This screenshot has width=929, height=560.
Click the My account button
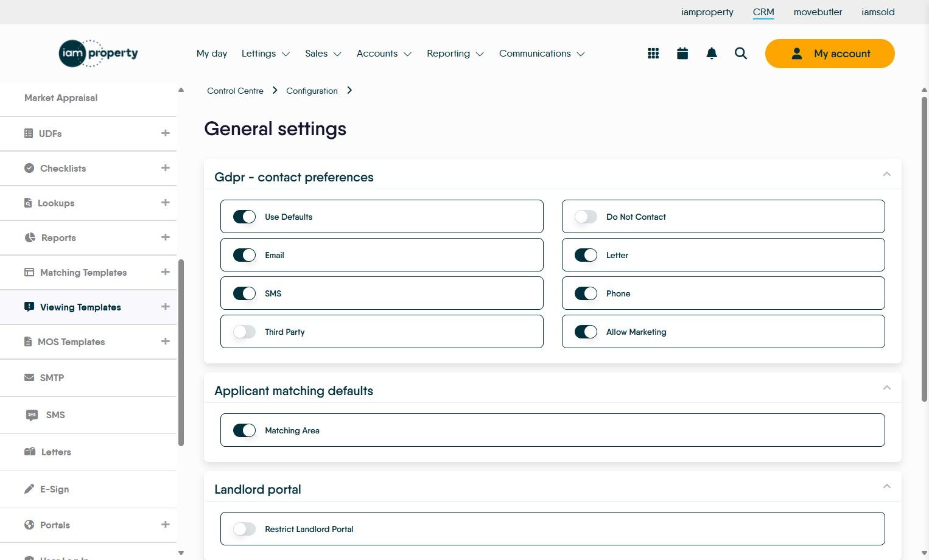830,54
